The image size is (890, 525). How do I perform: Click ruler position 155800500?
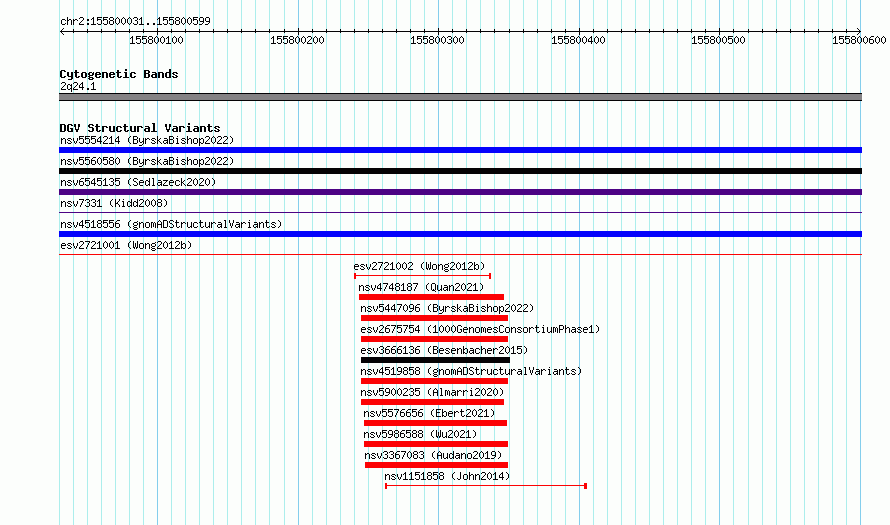pyautogui.click(x=718, y=40)
